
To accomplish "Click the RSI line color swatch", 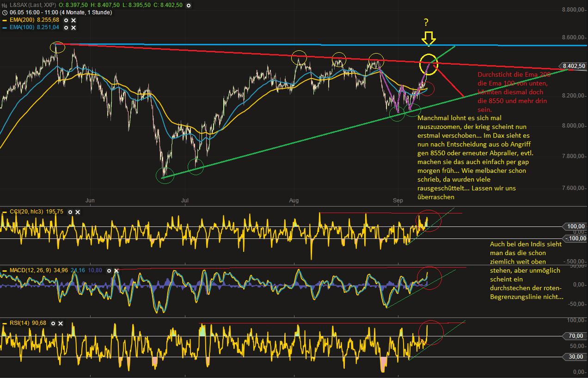I will pyautogui.click(x=5, y=323).
